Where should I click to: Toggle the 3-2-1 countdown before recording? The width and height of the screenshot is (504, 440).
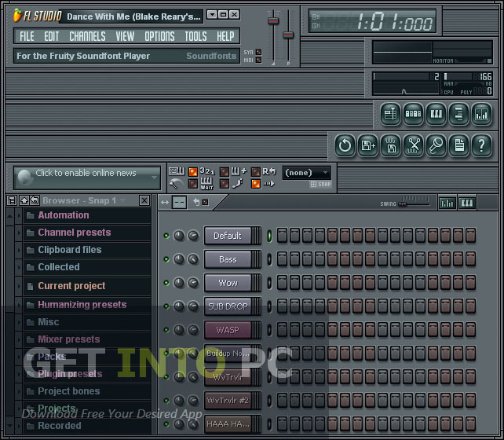click(193, 172)
